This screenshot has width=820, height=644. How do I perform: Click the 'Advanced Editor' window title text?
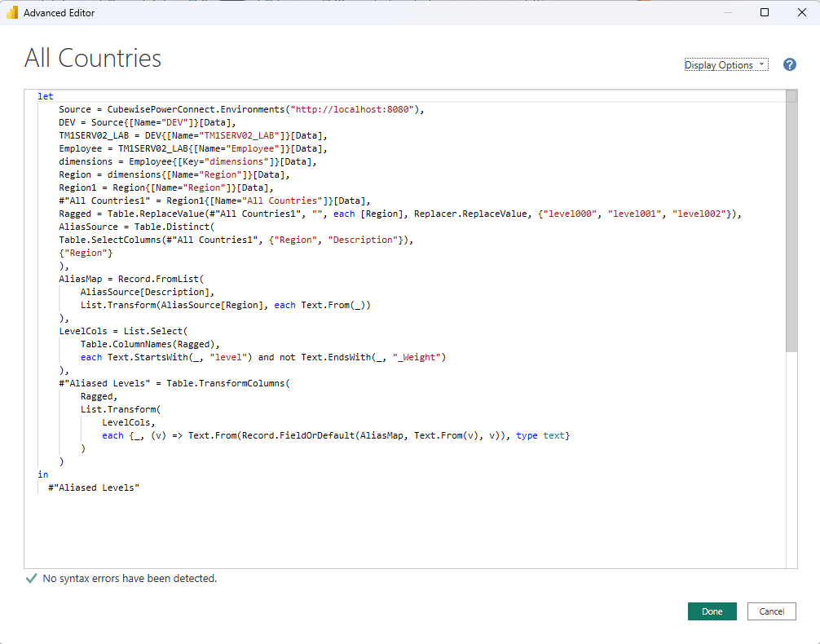59,12
